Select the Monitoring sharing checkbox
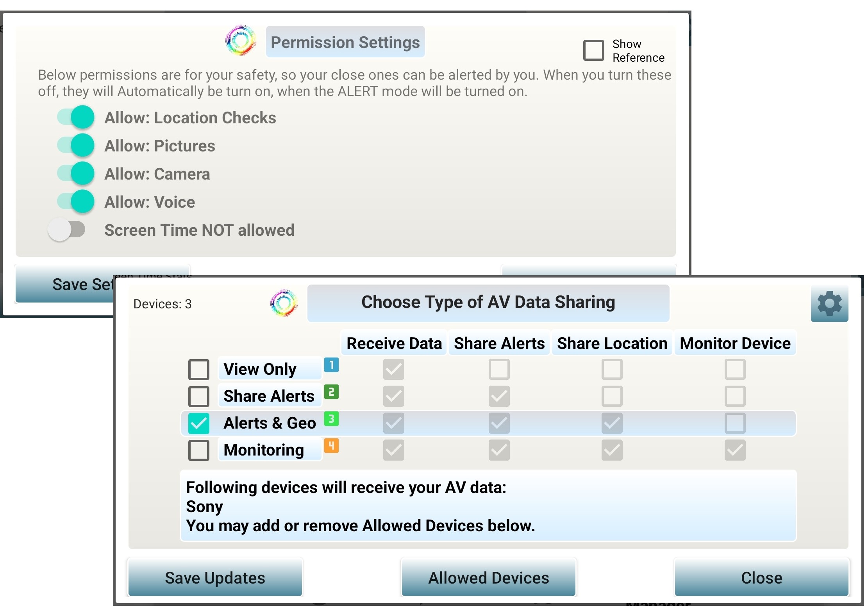The height and width of the screenshot is (614, 868). (x=198, y=450)
